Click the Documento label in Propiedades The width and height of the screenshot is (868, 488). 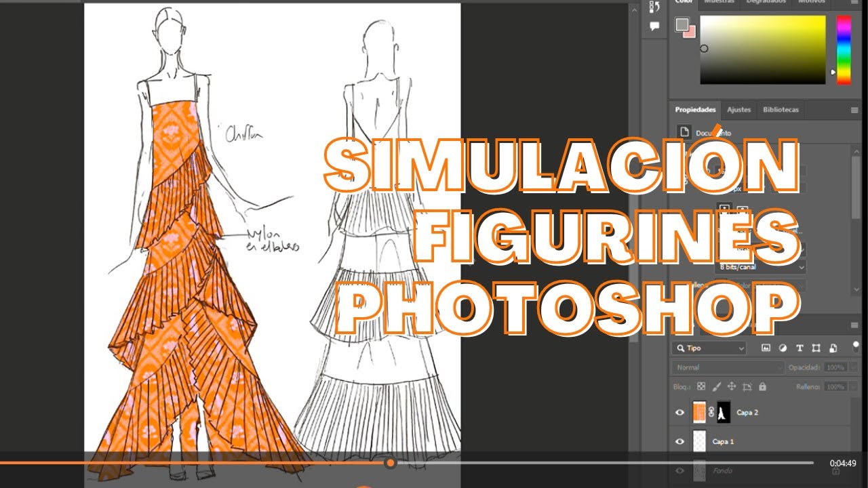[713, 134]
